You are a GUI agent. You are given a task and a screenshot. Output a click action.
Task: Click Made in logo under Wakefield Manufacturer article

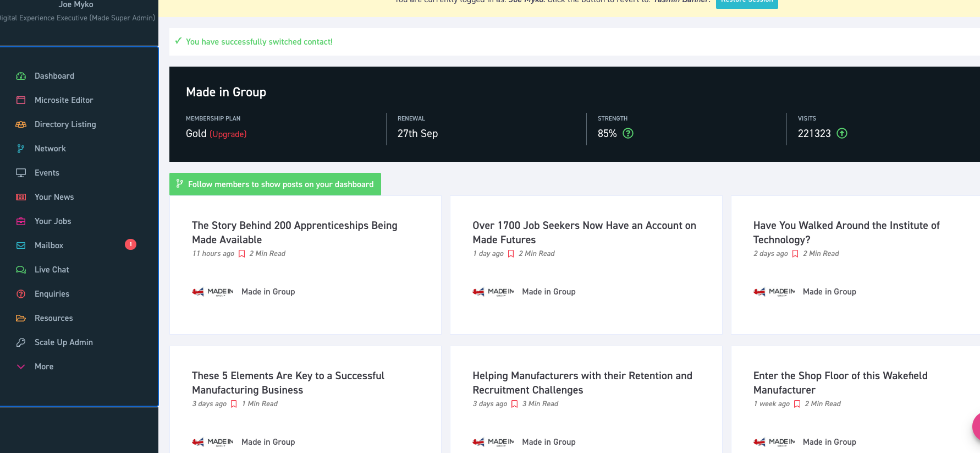coord(774,442)
